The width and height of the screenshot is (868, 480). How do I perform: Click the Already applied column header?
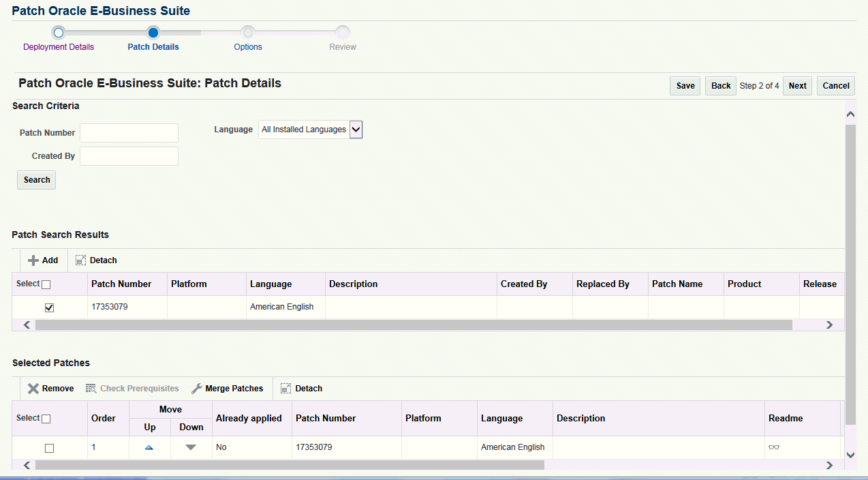pyautogui.click(x=249, y=419)
